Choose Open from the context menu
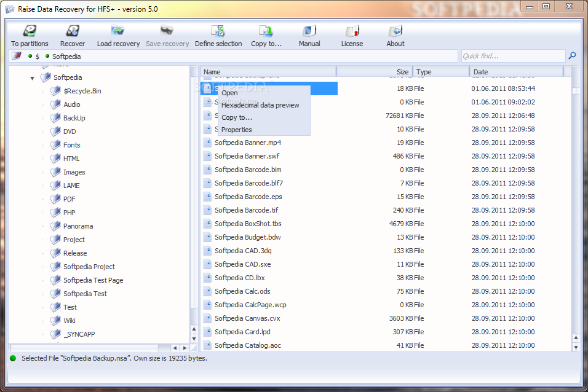The width and height of the screenshot is (588, 392). (264, 93)
